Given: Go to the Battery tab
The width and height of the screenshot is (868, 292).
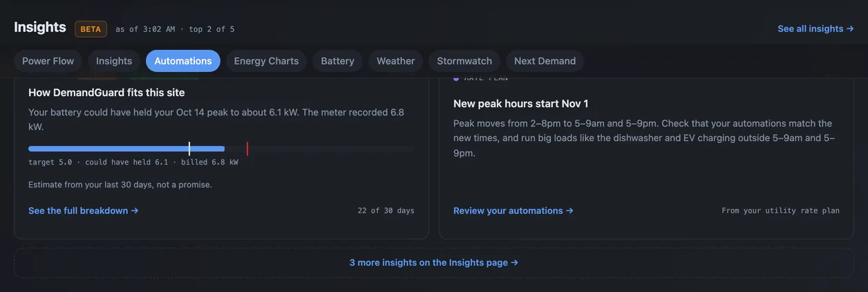Looking at the screenshot, I should (337, 61).
